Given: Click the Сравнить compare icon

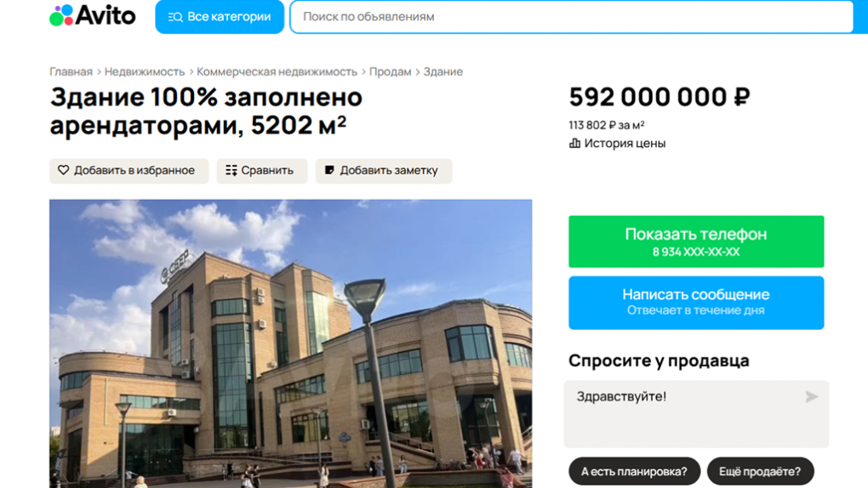Looking at the screenshot, I should [231, 170].
